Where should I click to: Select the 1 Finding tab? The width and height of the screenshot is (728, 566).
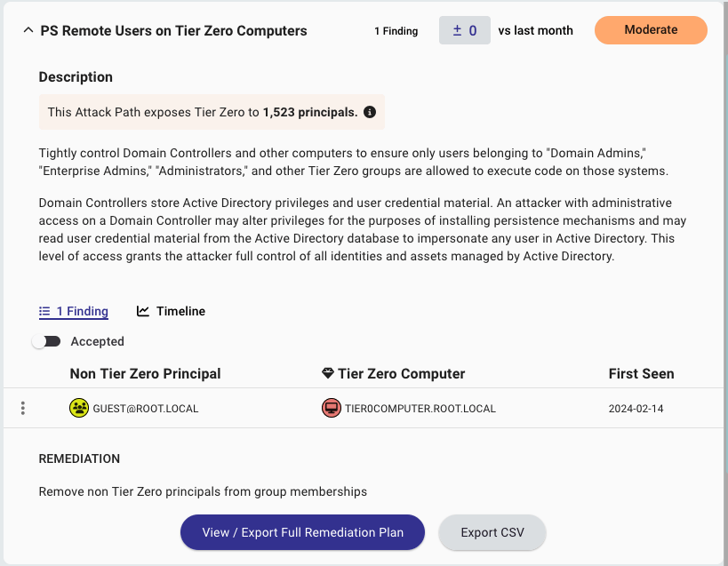(74, 311)
